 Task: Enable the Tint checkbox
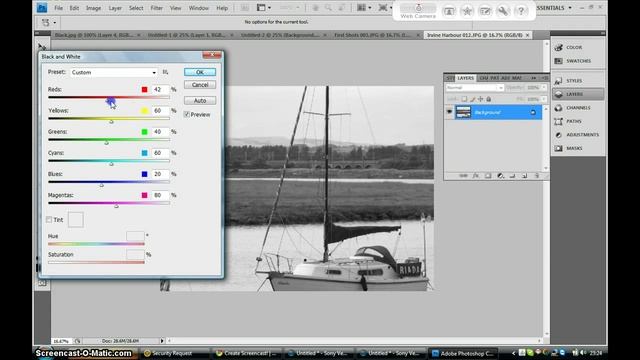(x=49, y=220)
